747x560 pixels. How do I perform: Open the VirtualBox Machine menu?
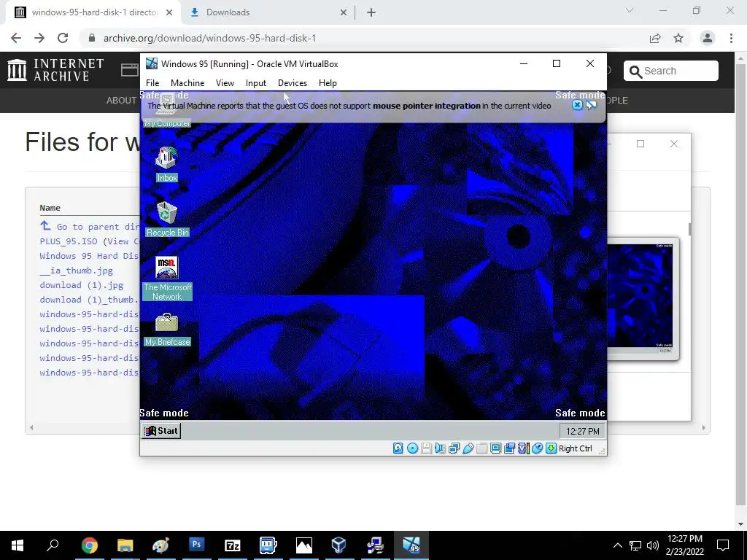coord(187,83)
